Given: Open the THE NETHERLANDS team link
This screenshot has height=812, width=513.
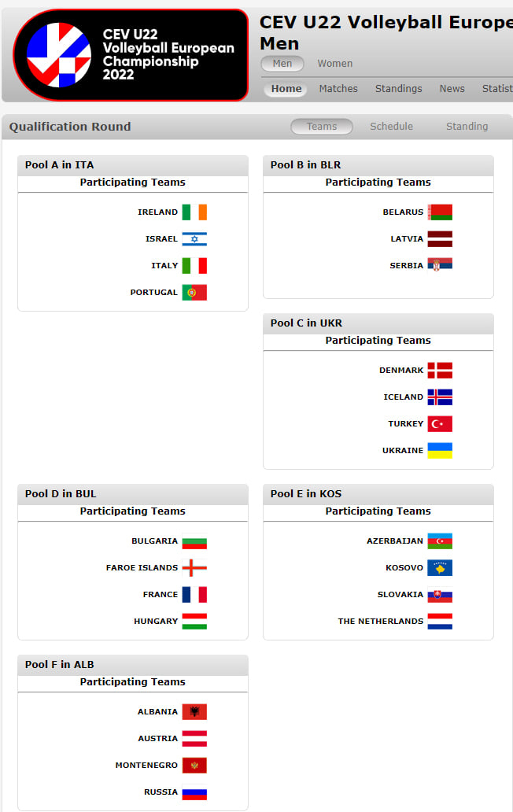Looking at the screenshot, I should pyautogui.click(x=381, y=622).
